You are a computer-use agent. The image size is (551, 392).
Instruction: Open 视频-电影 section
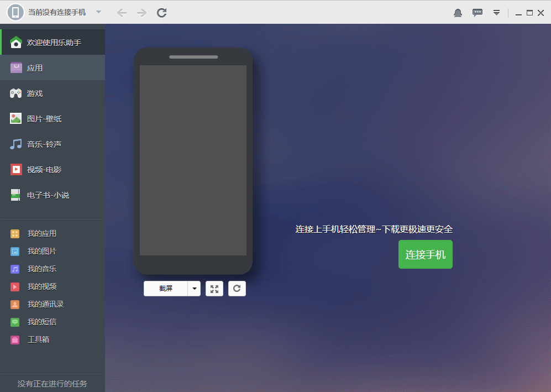53,169
